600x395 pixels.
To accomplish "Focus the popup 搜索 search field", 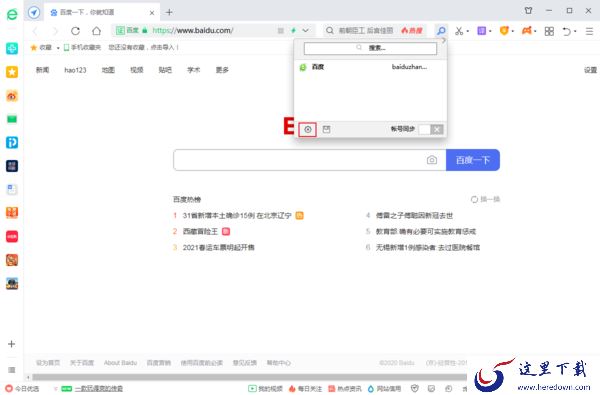I will click(x=370, y=48).
